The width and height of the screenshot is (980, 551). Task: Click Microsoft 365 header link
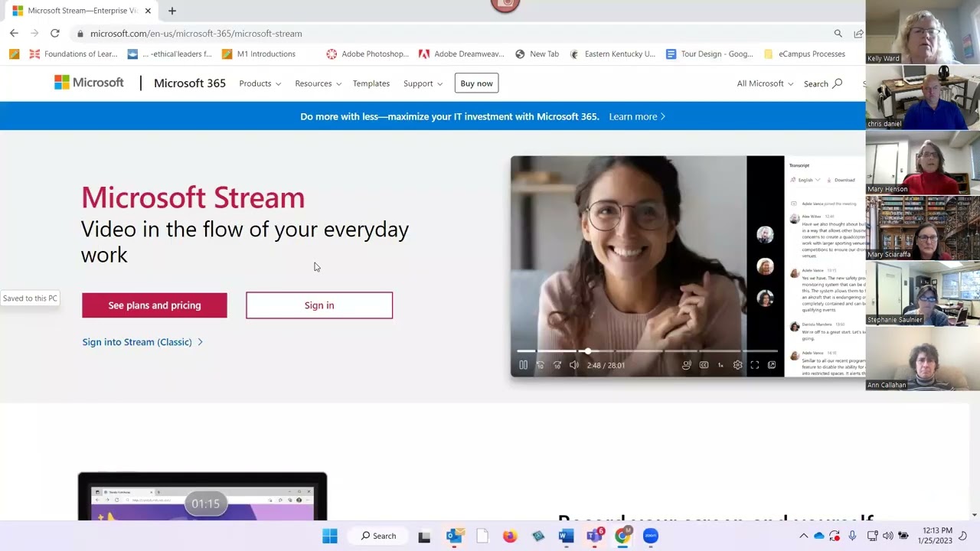click(x=190, y=83)
